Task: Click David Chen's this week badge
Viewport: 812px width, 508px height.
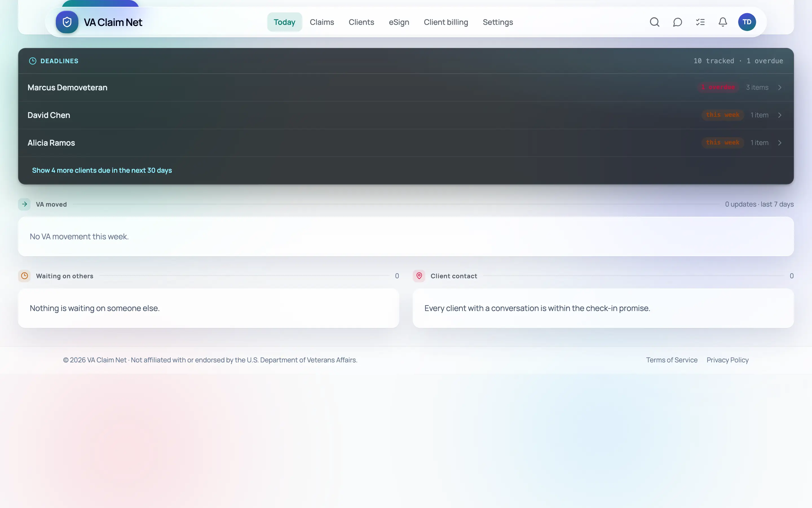Action: (x=723, y=115)
